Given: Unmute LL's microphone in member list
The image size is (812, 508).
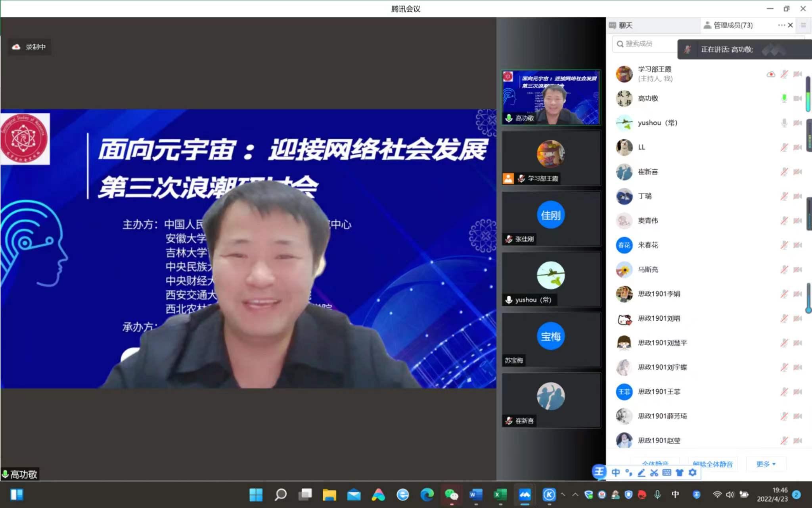Looking at the screenshot, I should coord(784,147).
